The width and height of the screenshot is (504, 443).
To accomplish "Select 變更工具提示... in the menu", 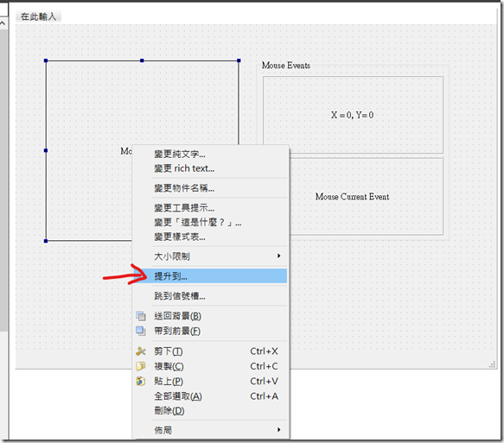I will coord(211,208).
